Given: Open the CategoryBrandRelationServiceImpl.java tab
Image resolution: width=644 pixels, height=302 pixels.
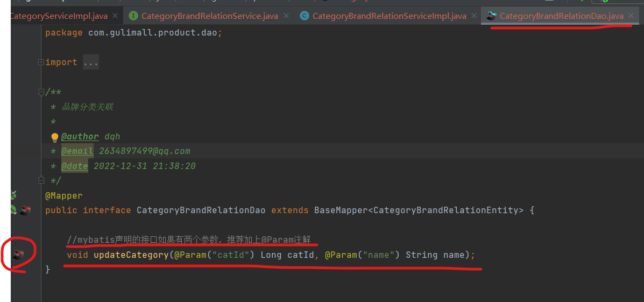Looking at the screenshot, I should (x=390, y=16).
